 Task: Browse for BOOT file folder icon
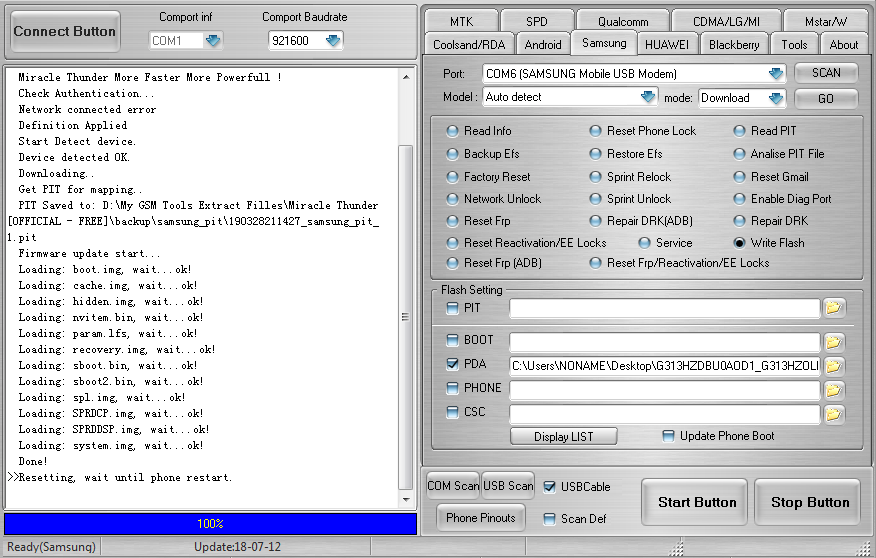[834, 342]
